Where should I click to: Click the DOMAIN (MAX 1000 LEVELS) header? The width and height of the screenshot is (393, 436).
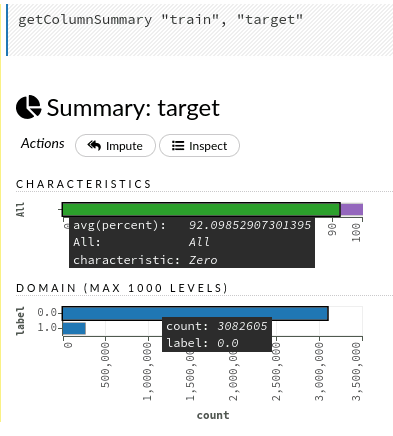click(x=122, y=288)
